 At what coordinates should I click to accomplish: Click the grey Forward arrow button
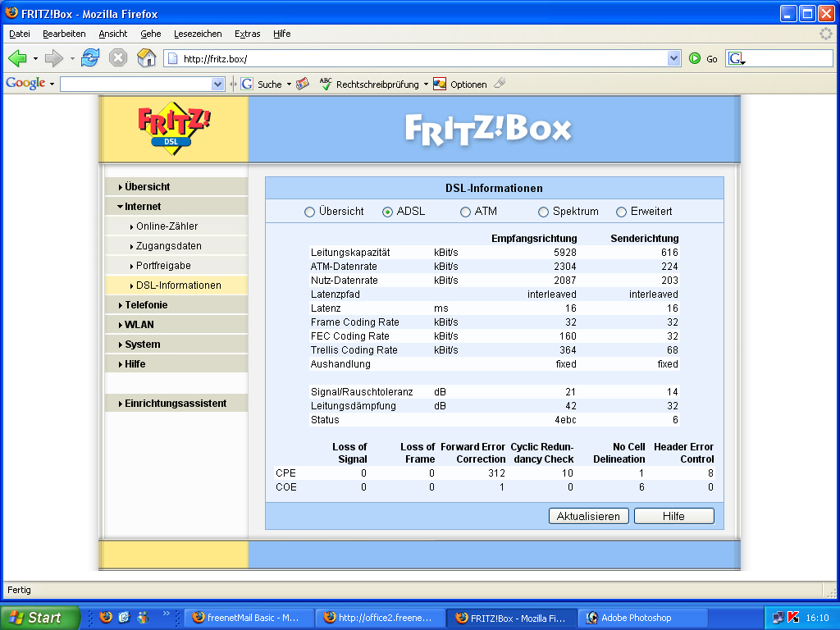click(x=53, y=58)
